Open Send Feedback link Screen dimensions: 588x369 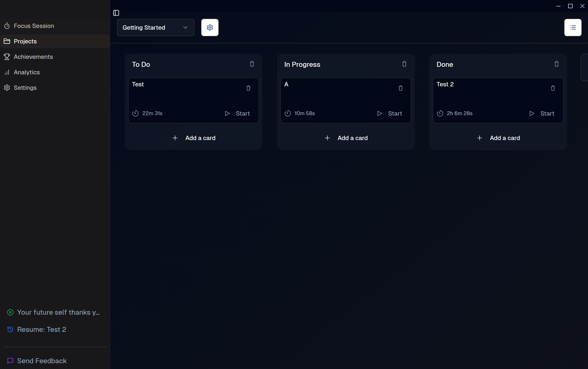(42, 361)
